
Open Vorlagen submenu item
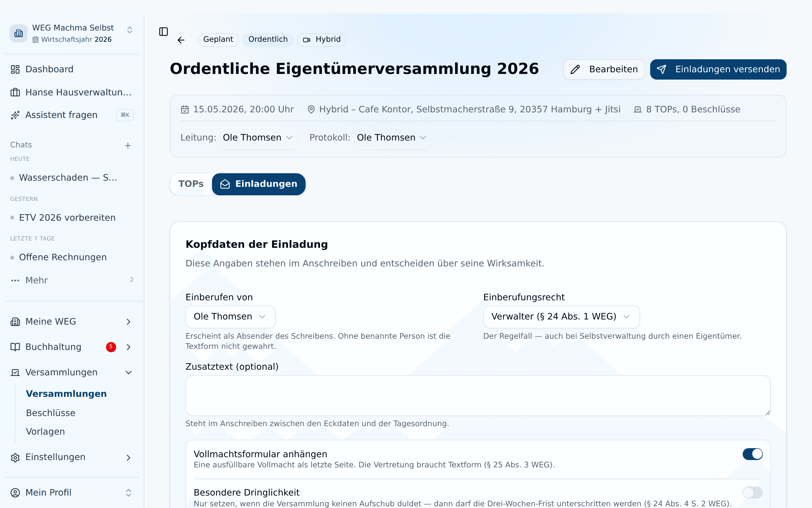point(45,432)
